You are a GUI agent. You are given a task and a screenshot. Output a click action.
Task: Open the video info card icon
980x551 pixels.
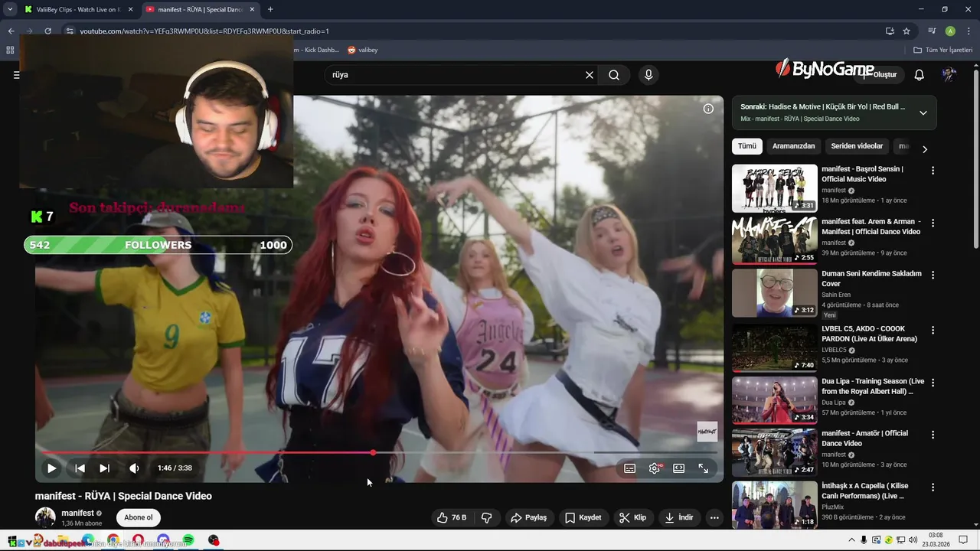tap(708, 109)
